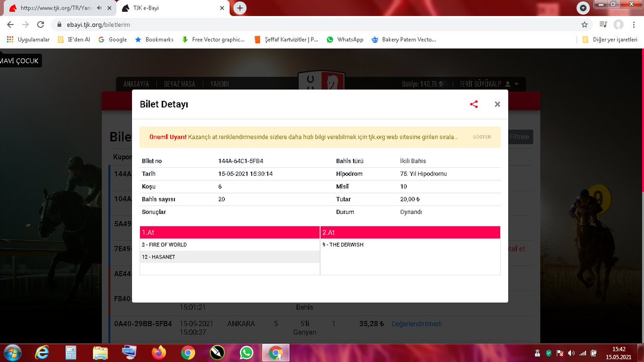Go to ANASAYFA in the site menu
The width and height of the screenshot is (644, 362).
click(136, 84)
